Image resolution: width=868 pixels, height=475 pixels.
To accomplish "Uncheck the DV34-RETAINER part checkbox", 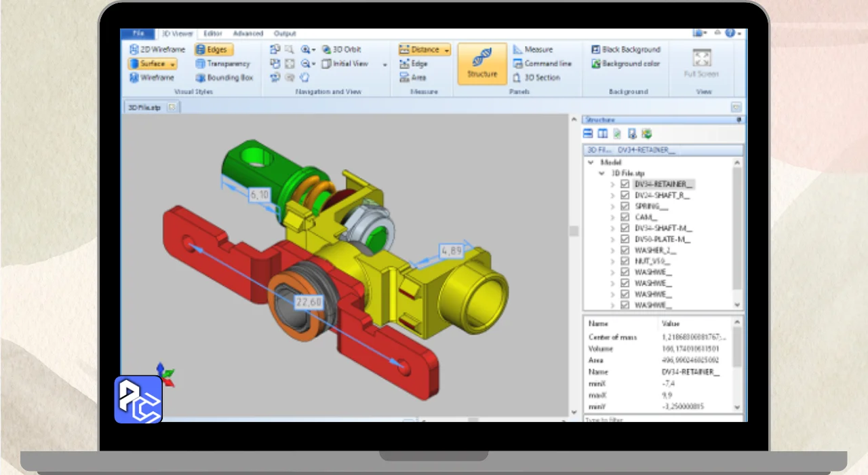I will (x=625, y=184).
